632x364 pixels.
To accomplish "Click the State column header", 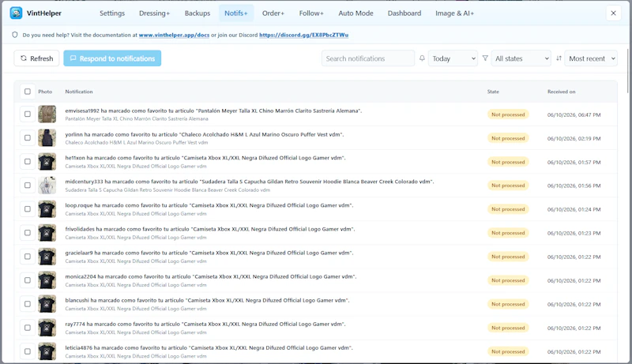I will [x=493, y=92].
